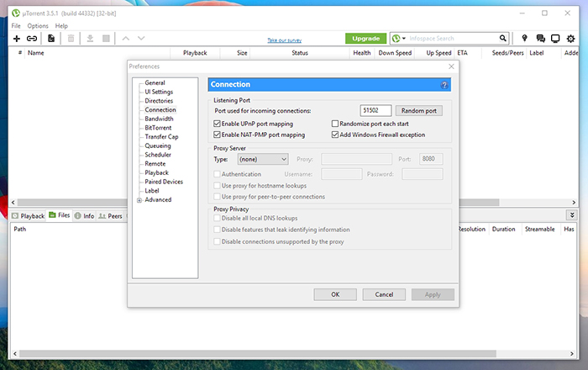Click the chat bubbles toolbar icon

click(540, 39)
